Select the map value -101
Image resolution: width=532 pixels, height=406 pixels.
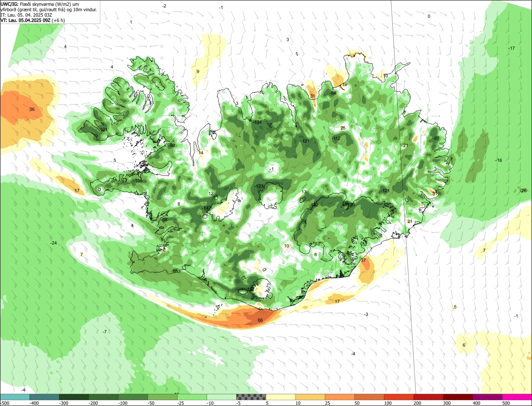coord(103,130)
